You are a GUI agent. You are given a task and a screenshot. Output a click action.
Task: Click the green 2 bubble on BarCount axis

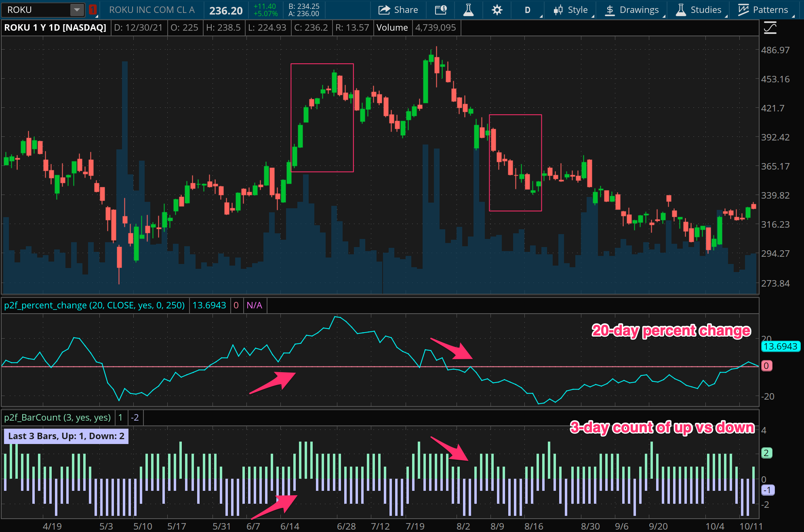pos(766,453)
